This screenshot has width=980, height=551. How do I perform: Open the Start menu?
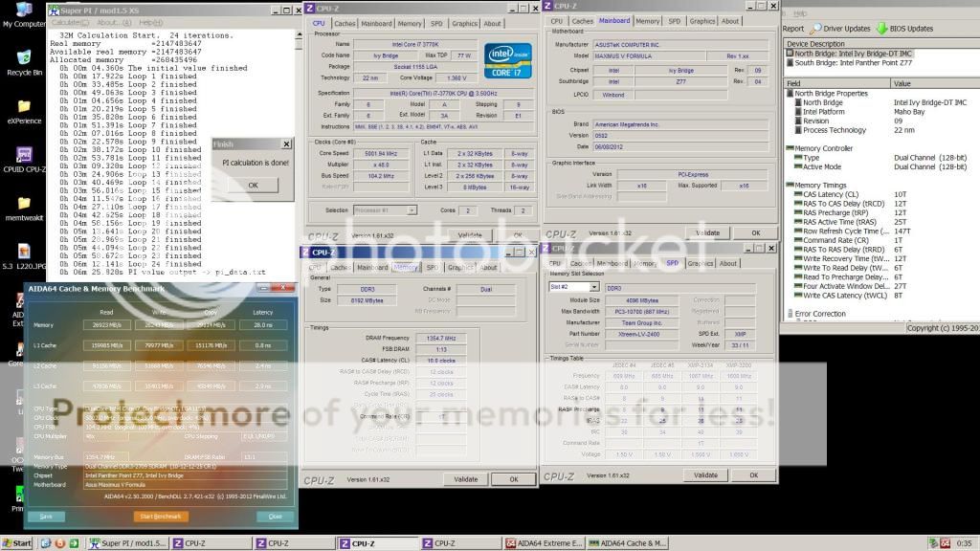click(x=17, y=543)
